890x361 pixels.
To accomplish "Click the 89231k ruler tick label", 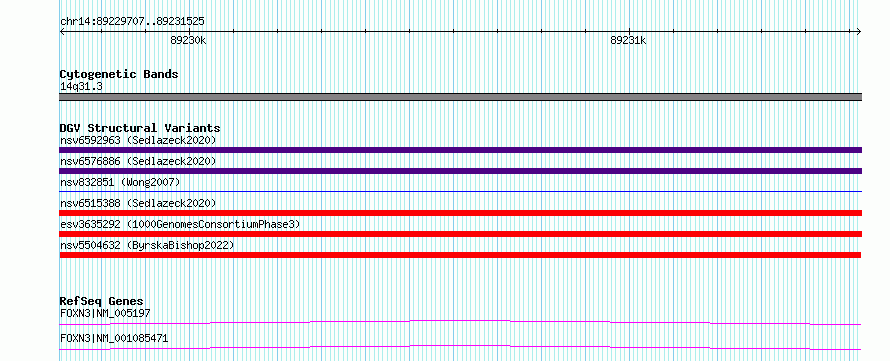I will coord(628,40).
